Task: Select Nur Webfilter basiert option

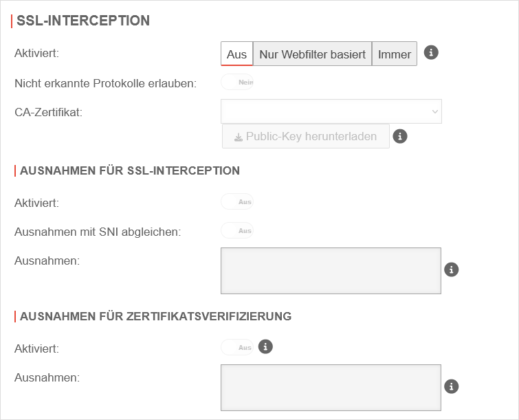Action: pyautogui.click(x=312, y=54)
